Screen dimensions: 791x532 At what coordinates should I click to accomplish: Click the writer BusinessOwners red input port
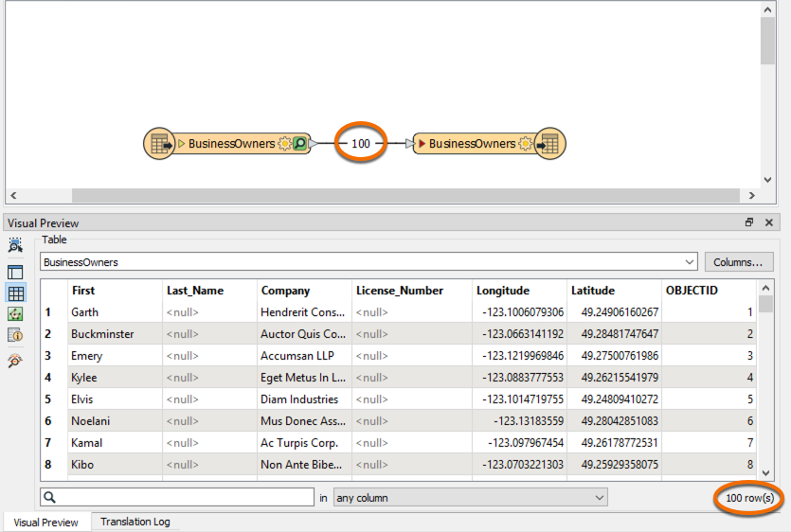pos(422,144)
